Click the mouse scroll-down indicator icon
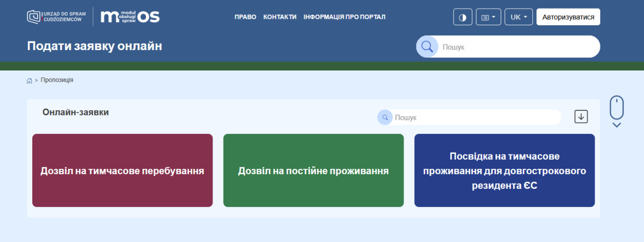Image resolution: width=644 pixels, height=242 pixels. [617, 111]
